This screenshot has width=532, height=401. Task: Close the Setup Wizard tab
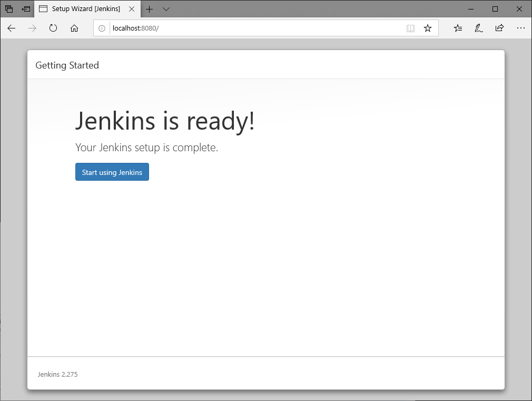131,8
